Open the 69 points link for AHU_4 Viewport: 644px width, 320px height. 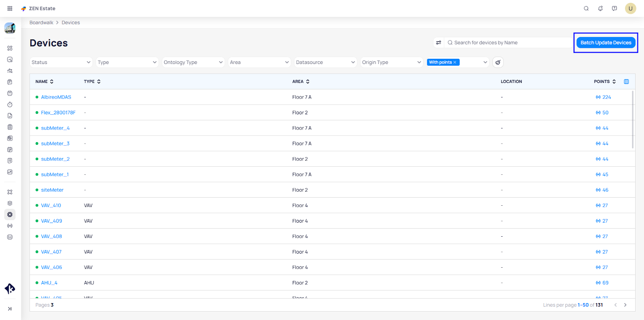pos(605,283)
